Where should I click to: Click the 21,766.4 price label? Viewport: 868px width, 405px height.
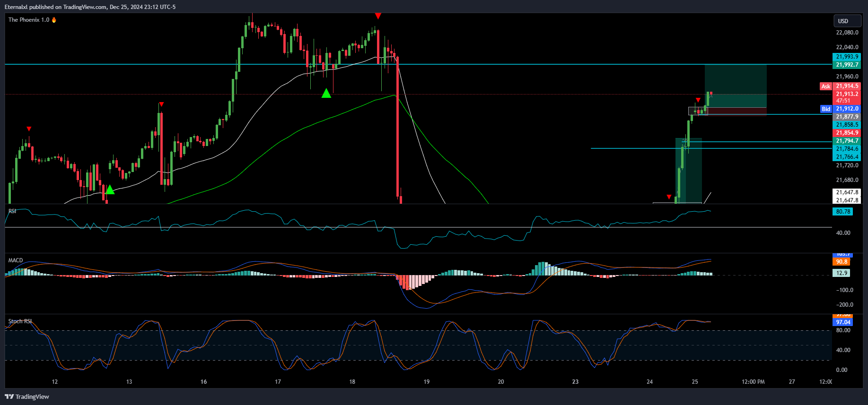(847, 157)
